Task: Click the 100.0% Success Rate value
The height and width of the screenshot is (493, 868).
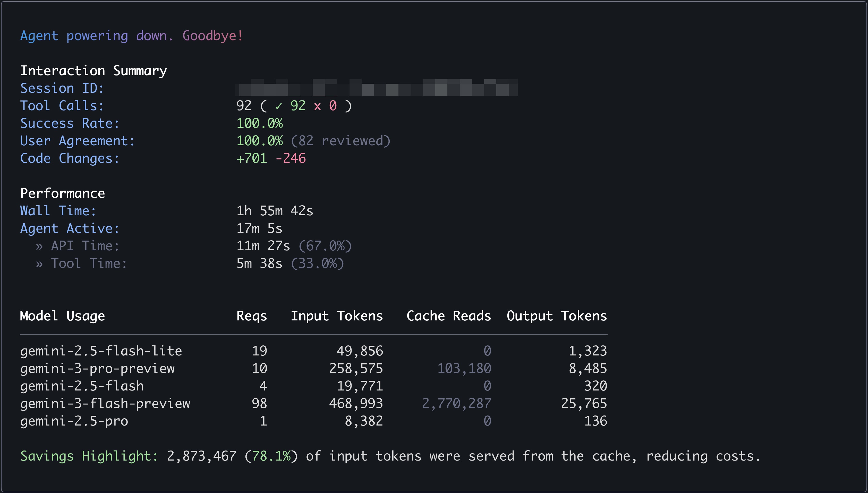Action: tap(259, 123)
